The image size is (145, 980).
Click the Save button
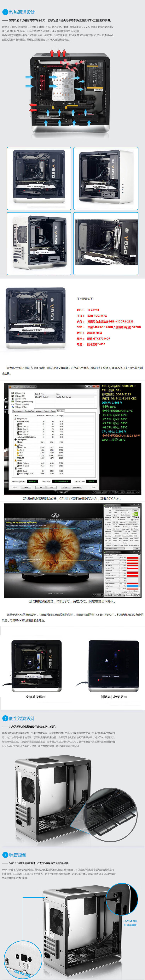coord(52,487)
